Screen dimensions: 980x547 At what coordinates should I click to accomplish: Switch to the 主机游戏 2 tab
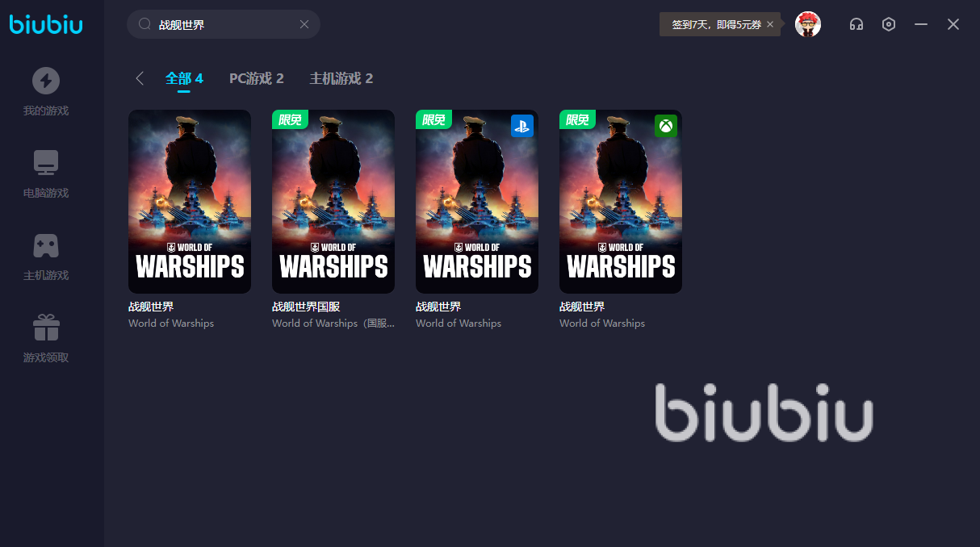tap(341, 78)
